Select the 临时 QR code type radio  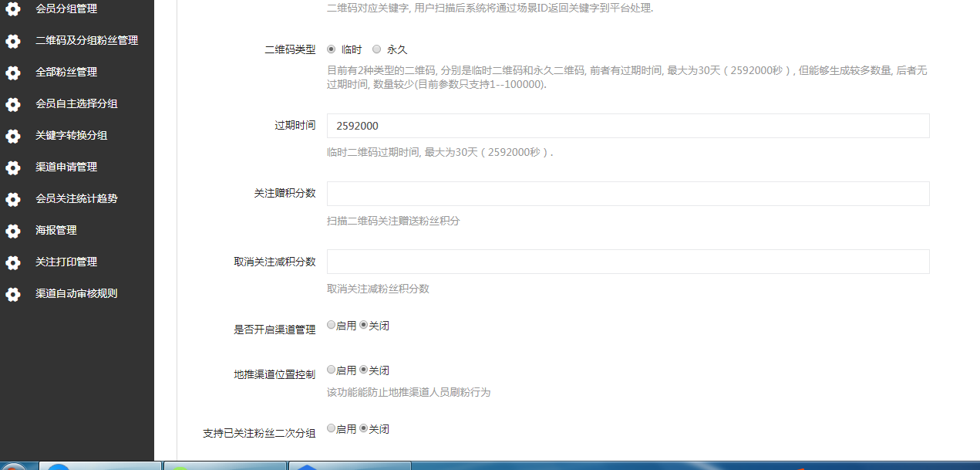click(332, 49)
